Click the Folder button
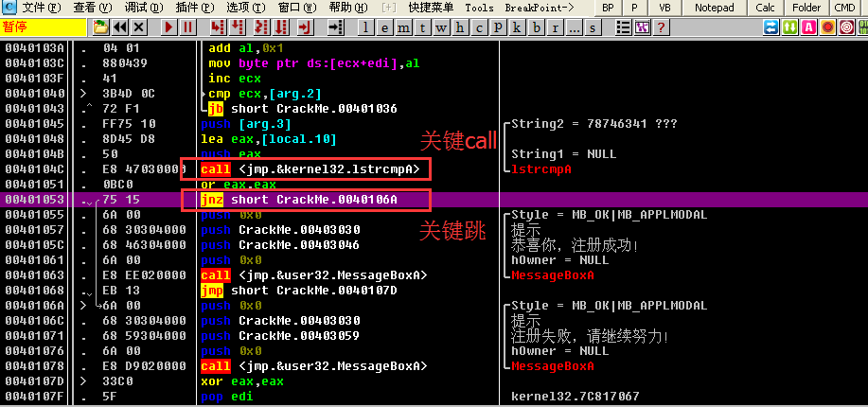 (806, 8)
